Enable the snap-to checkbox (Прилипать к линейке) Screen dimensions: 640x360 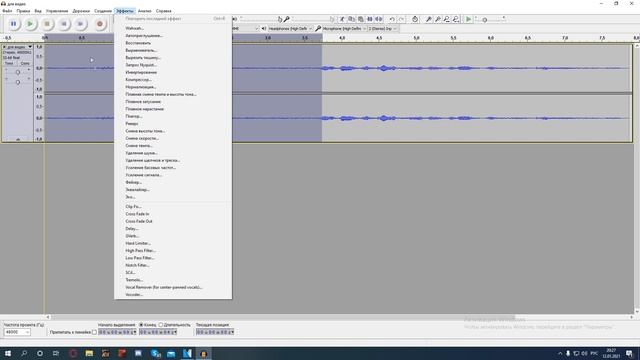94,332
